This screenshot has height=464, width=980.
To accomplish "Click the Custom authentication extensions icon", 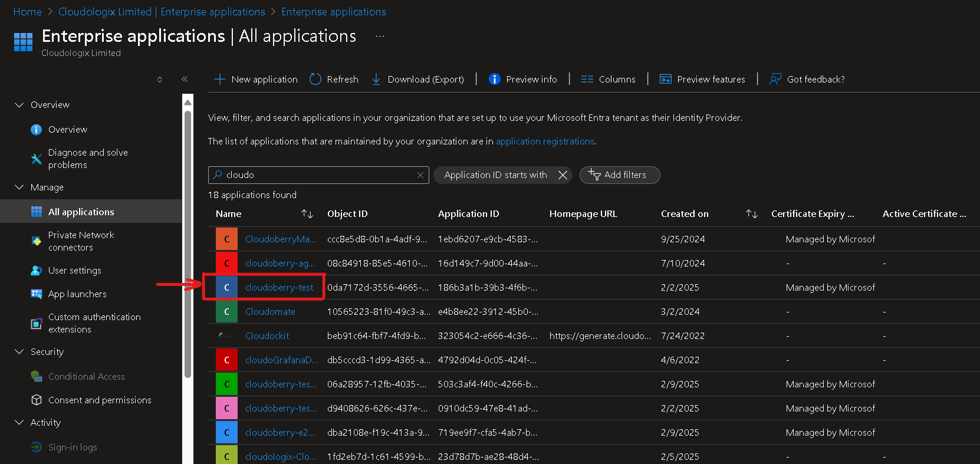I will [36, 323].
